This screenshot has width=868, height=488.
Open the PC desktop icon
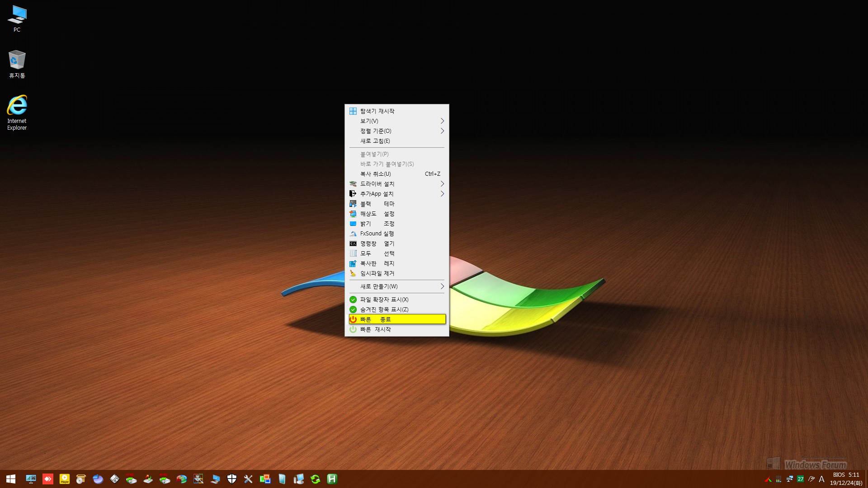17,19
